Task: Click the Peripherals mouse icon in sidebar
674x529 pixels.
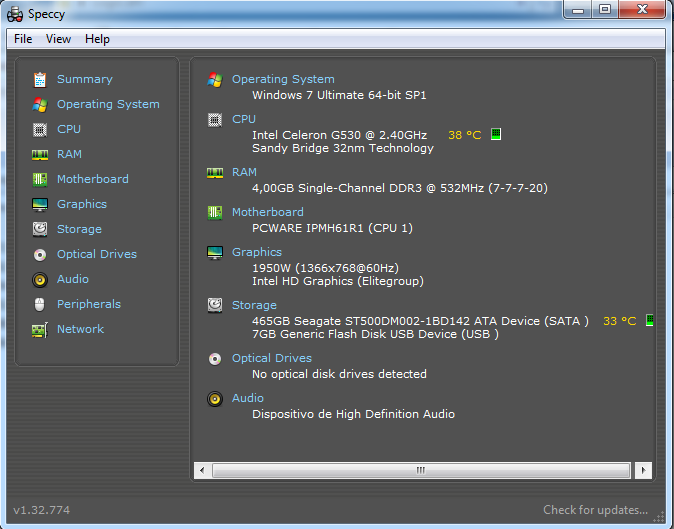Action: pos(40,304)
